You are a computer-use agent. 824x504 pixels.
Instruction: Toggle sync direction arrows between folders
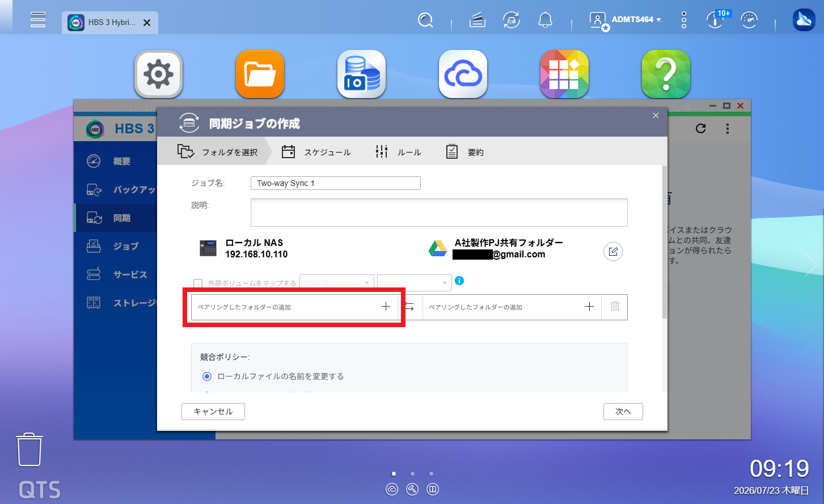409,307
